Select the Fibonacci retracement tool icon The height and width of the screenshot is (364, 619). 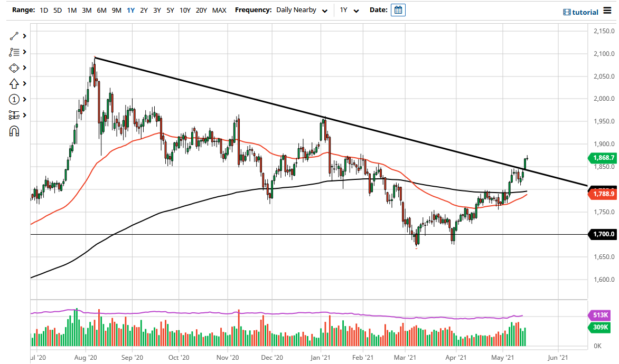click(x=14, y=52)
